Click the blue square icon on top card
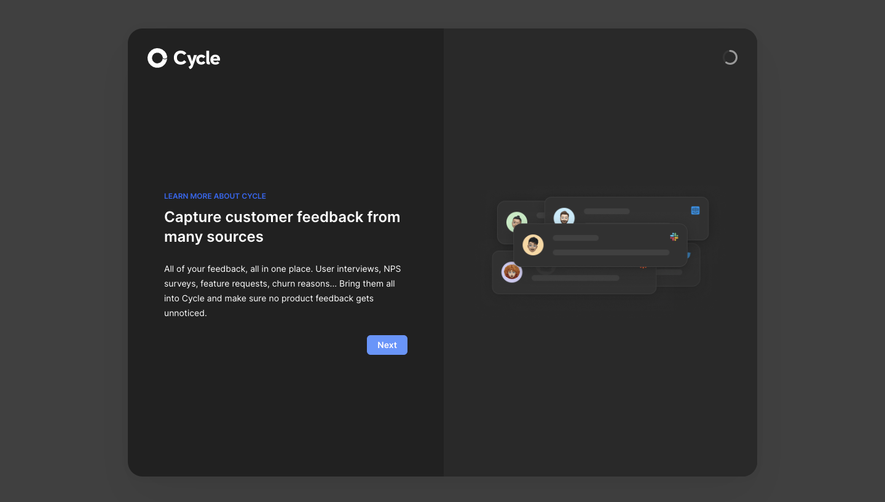 tap(695, 211)
